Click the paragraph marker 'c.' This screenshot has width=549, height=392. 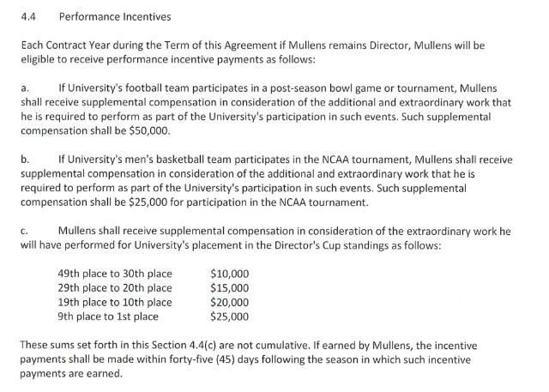click(x=24, y=232)
